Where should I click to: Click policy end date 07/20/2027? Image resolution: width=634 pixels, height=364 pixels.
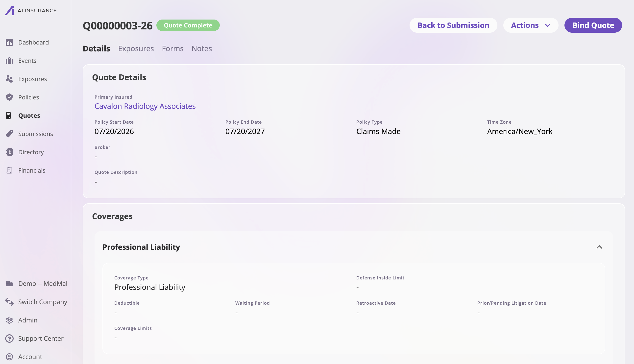pyautogui.click(x=245, y=131)
